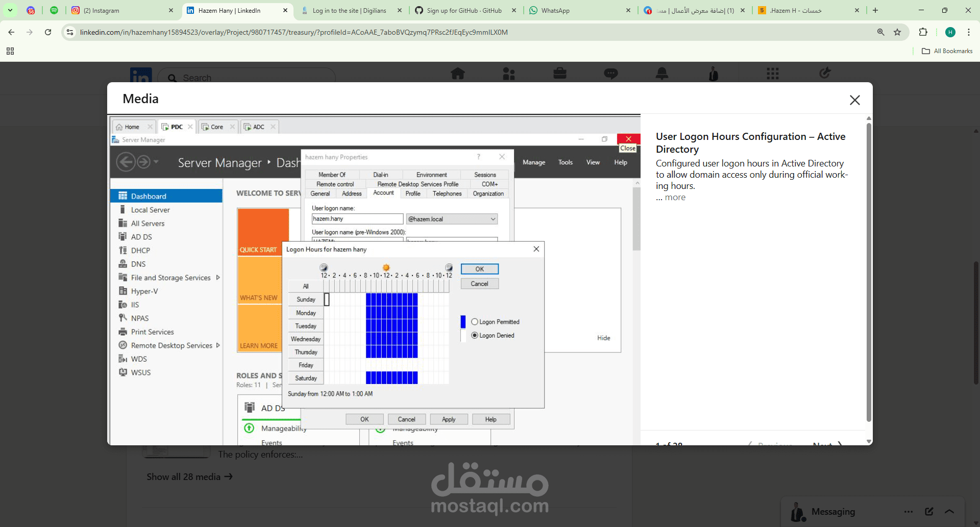Click the media description panel scrollbar
Image resolution: width=980 pixels, height=527 pixels.
[869, 273]
